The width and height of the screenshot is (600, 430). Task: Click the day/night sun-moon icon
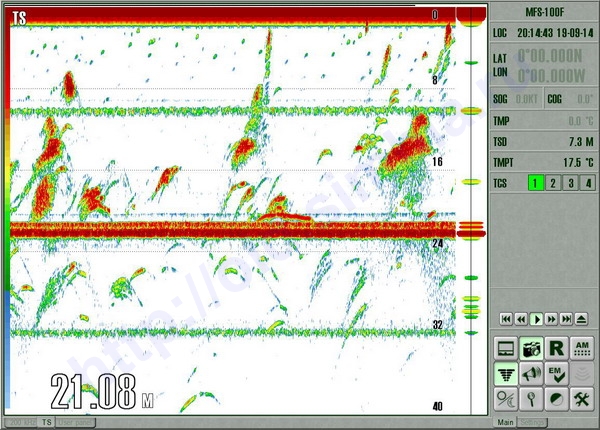click(x=506, y=399)
